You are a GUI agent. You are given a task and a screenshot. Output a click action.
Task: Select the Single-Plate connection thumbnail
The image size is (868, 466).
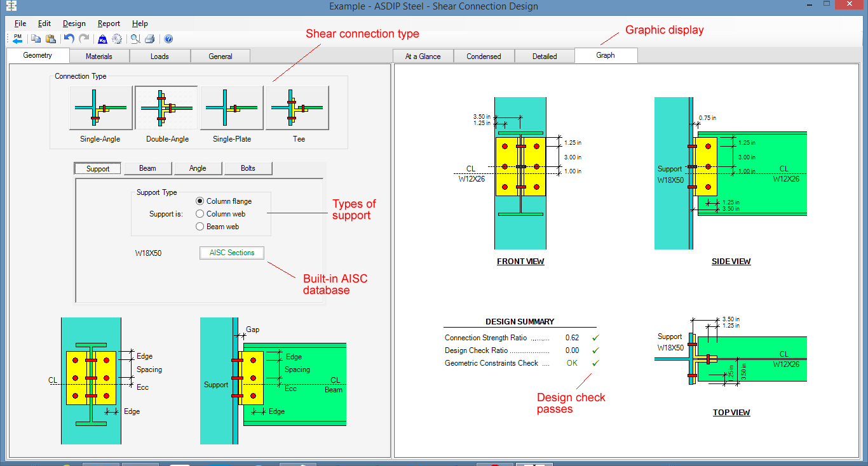(231, 108)
